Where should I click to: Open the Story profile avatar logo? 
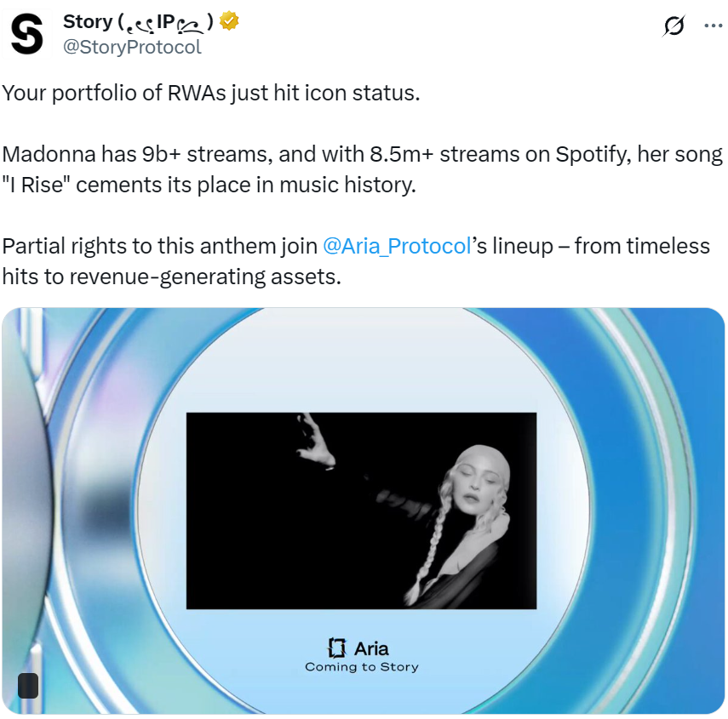(x=27, y=34)
